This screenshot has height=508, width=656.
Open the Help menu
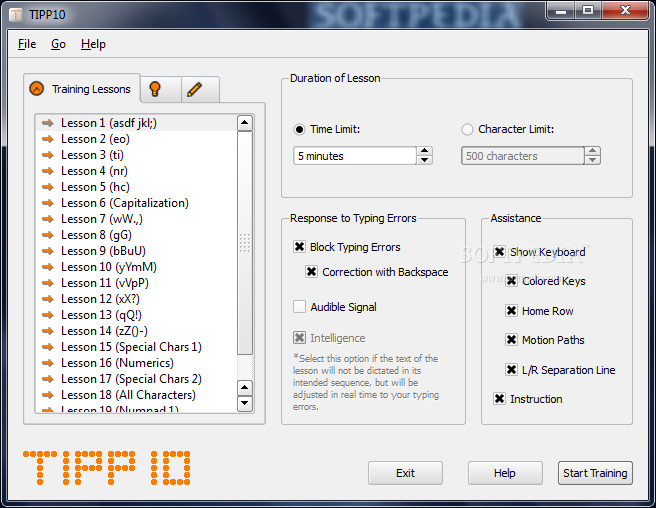click(x=93, y=44)
